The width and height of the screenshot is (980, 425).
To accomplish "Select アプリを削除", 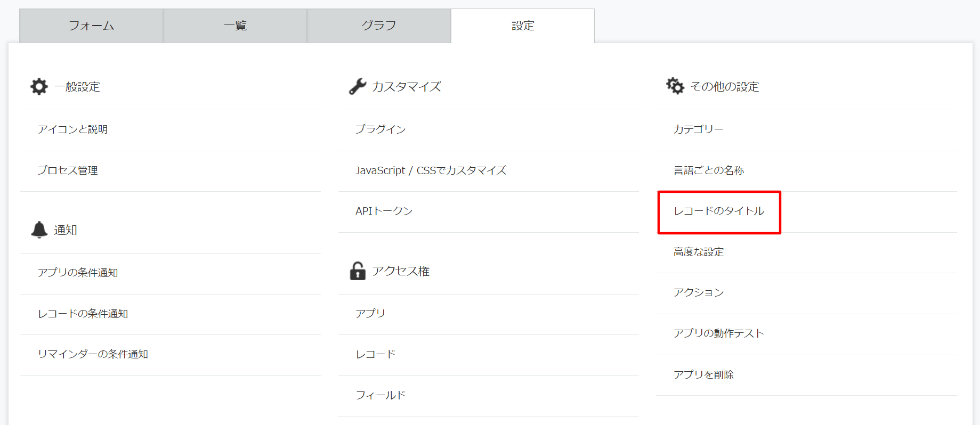I will 703,375.
